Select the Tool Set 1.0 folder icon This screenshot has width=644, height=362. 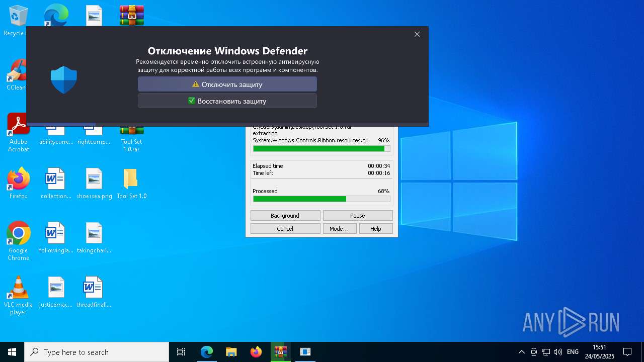coord(131,184)
